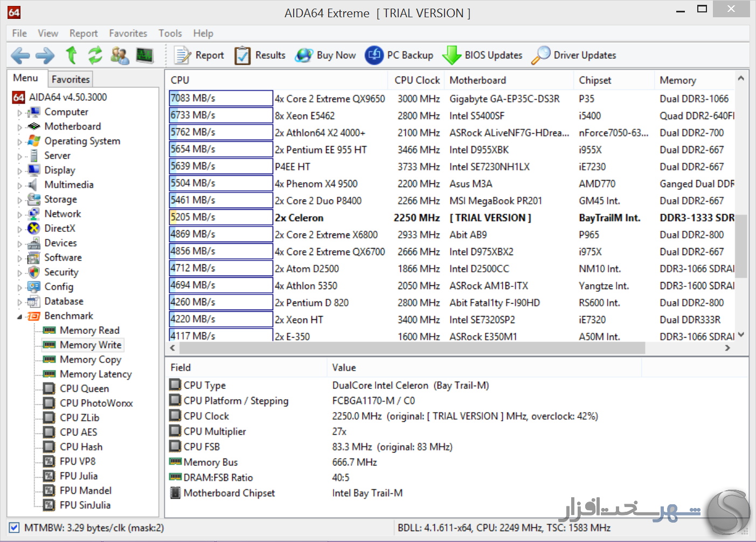Click scroll down arrow in results list
The width and height of the screenshot is (756, 542).
click(x=741, y=335)
